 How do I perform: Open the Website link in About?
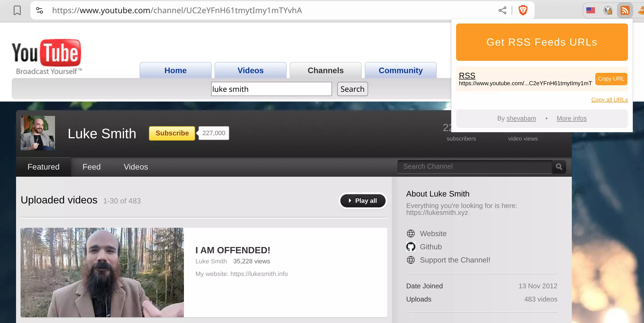pyautogui.click(x=433, y=234)
